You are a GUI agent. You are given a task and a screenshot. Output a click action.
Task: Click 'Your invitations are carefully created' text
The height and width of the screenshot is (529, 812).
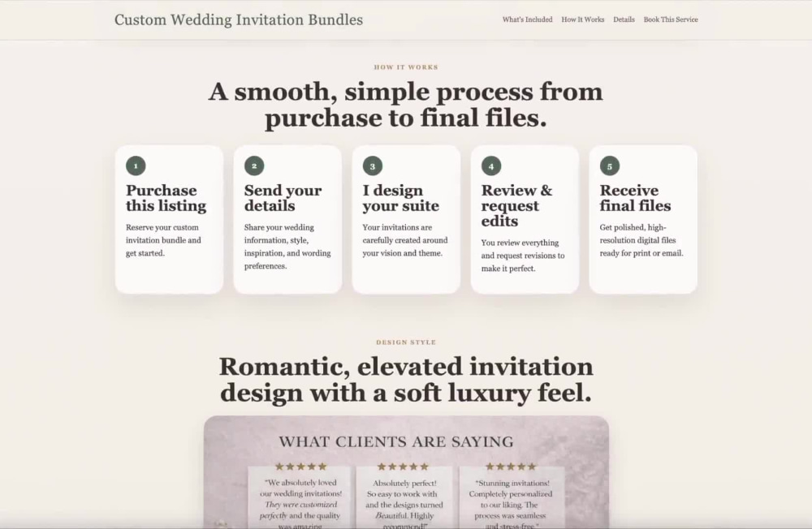tap(405, 240)
